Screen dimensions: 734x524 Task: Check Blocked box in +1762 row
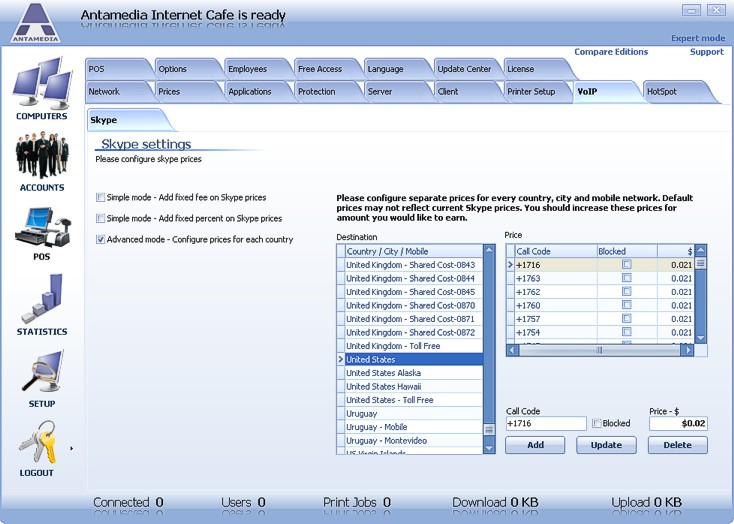[x=626, y=292]
